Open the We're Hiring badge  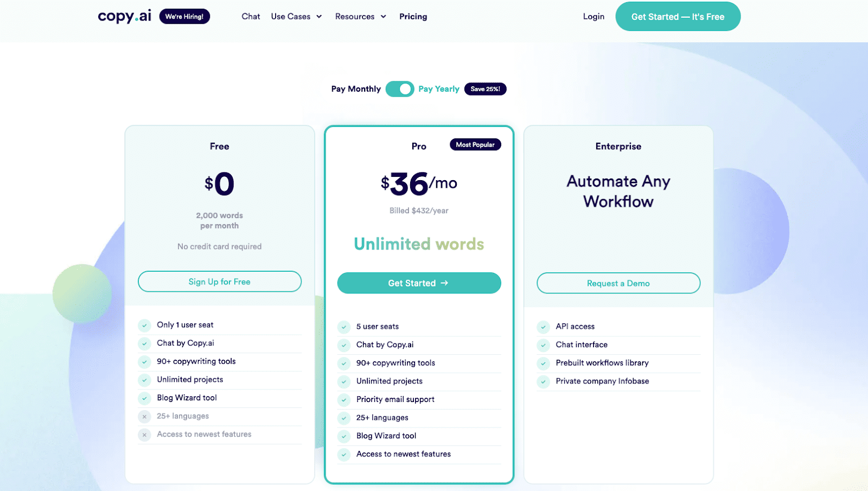[x=184, y=16]
